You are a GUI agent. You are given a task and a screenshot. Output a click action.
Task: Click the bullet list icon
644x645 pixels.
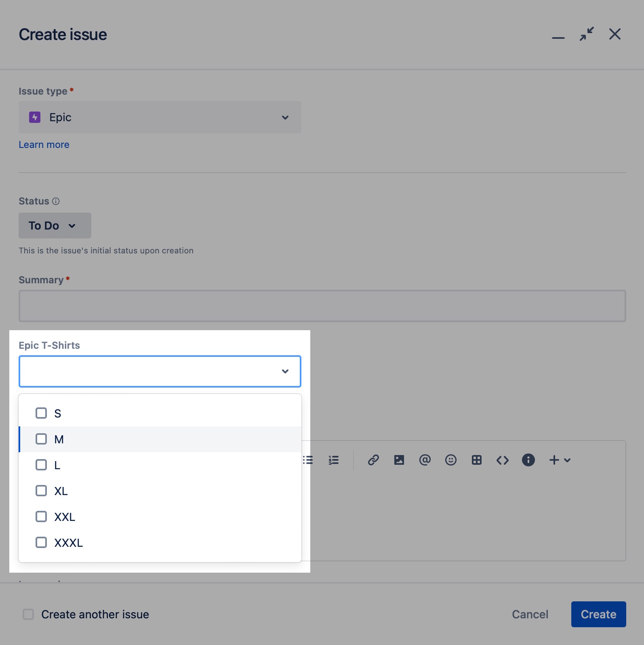click(x=308, y=460)
